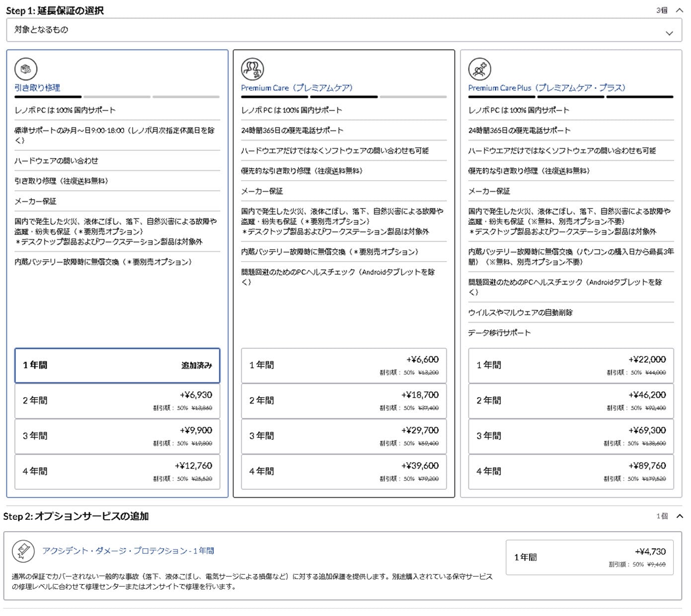
Task: Choose 4年間 for Premium Care Plus
Action: (570, 472)
